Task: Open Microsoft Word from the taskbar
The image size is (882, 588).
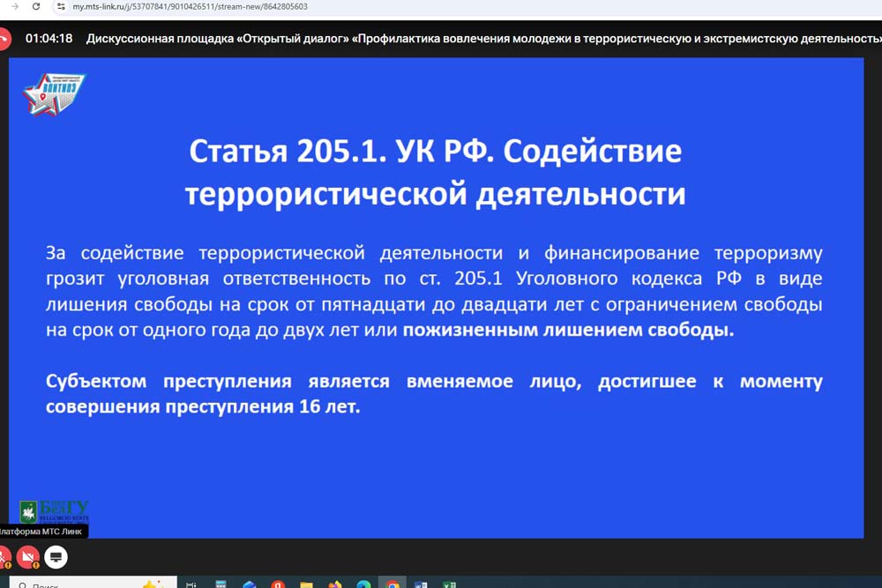Action: coord(421,584)
